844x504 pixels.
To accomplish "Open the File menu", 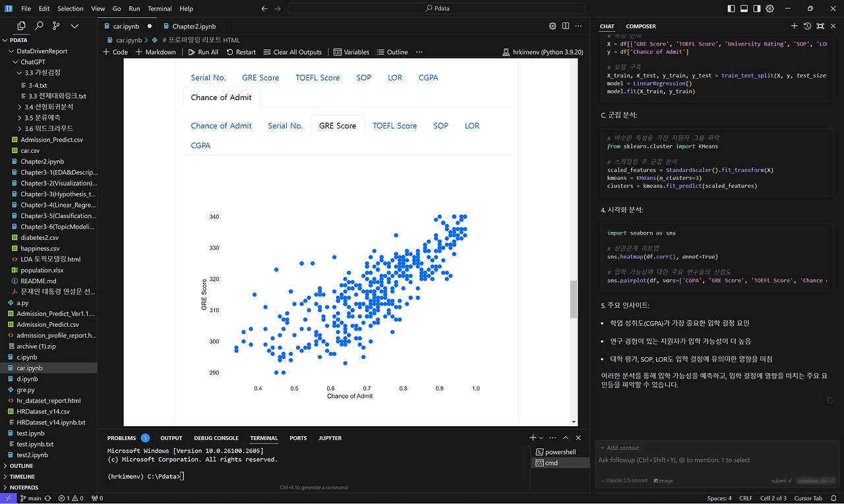I will 26,9.
